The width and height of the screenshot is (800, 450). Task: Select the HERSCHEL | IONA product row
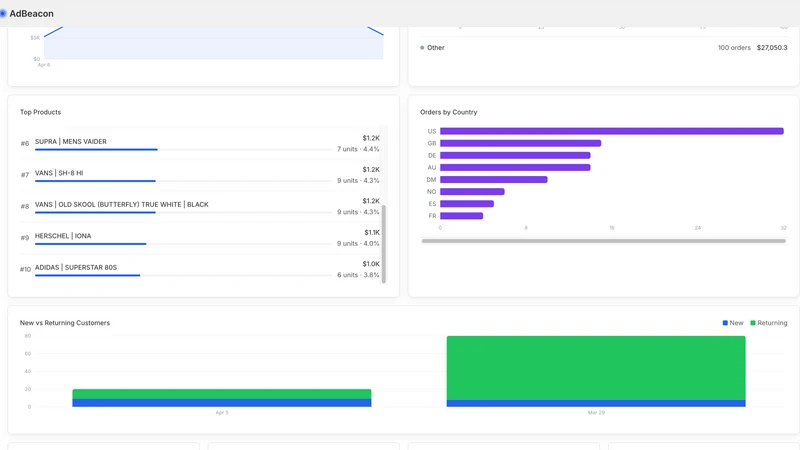(200, 238)
